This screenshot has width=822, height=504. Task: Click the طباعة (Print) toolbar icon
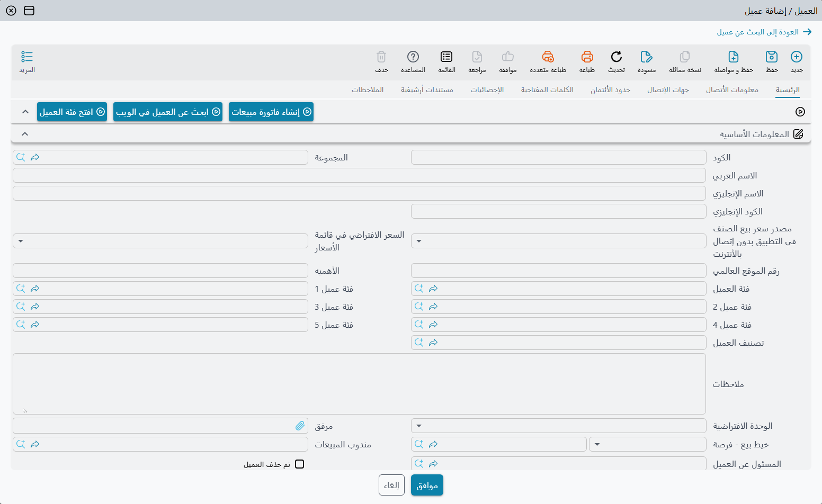coord(587,57)
